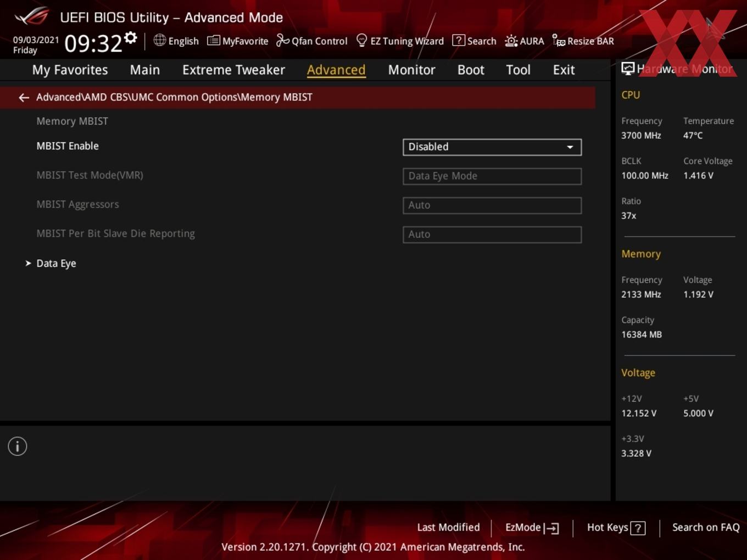Click memory frequency value 2133 MHz
747x560 pixels.
tap(641, 294)
